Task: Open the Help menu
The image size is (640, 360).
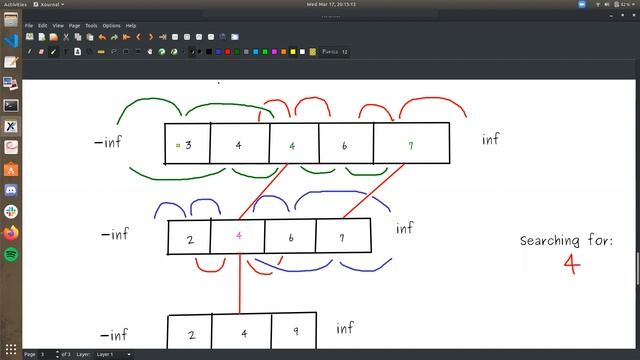Action: (131, 26)
